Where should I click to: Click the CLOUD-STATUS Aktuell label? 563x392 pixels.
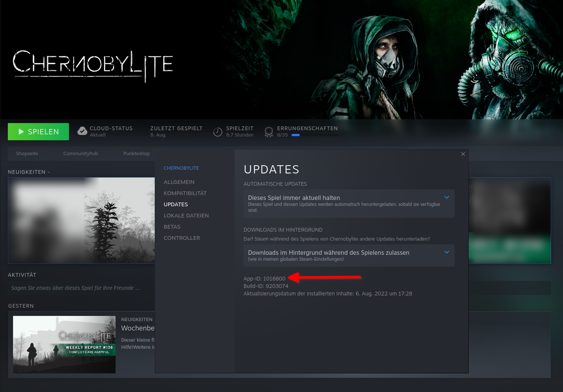(111, 131)
